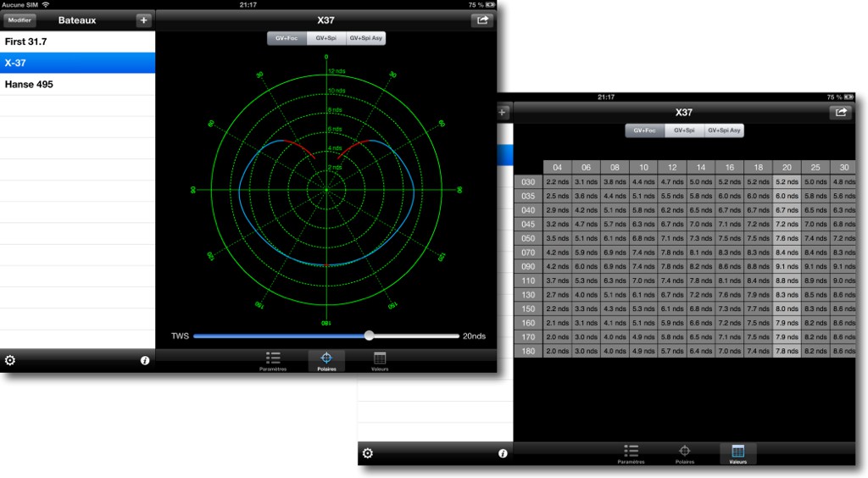The height and width of the screenshot is (478, 868).
Task: Click the 12 nds ring label on polar chart
Action: click(337, 71)
